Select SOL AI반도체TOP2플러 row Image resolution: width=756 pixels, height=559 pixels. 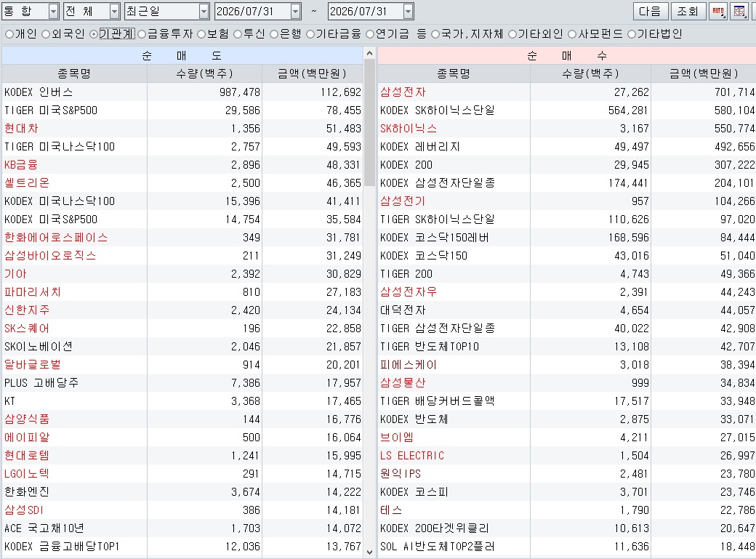(x=567, y=547)
